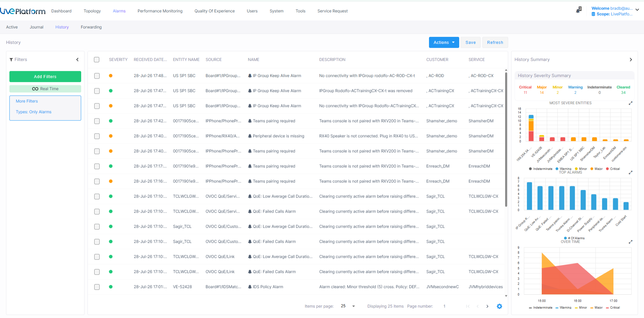This screenshot has width=644, height=318.
Task: Open the Service Request menu
Action: click(332, 11)
